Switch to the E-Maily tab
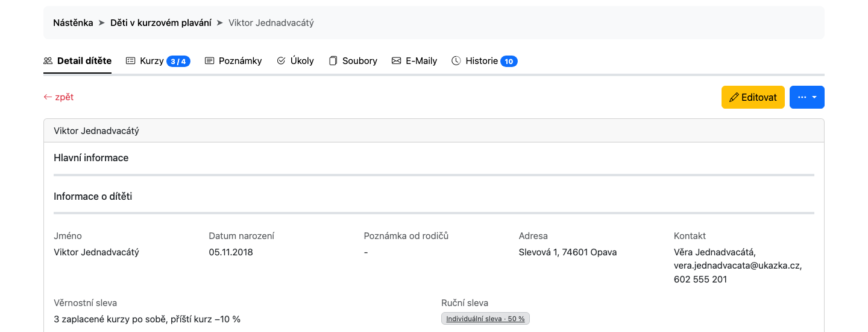Image resolution: width=868 pixels, height=332 pixels. tap(414, 61)
